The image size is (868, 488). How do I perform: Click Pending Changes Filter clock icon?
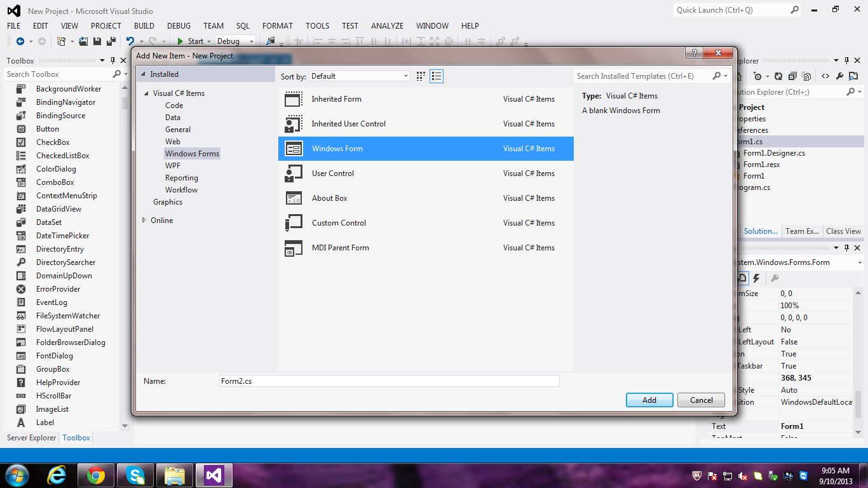click(758, 76)
